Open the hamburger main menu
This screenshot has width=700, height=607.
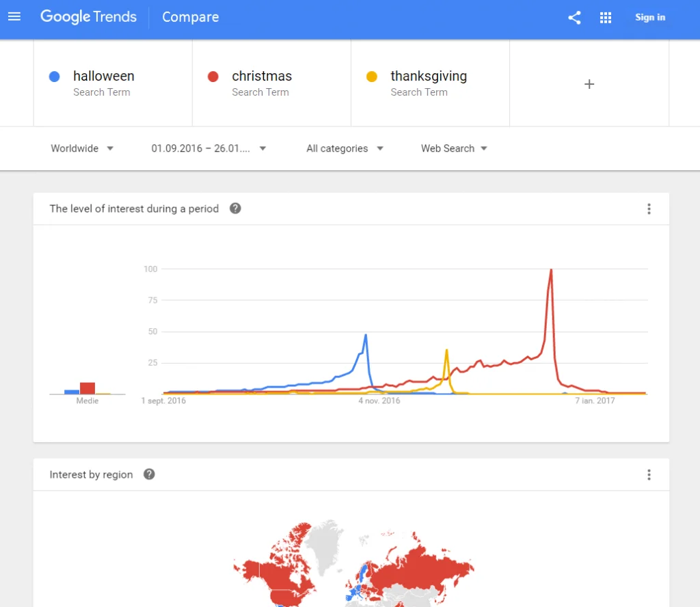[14, 17]
